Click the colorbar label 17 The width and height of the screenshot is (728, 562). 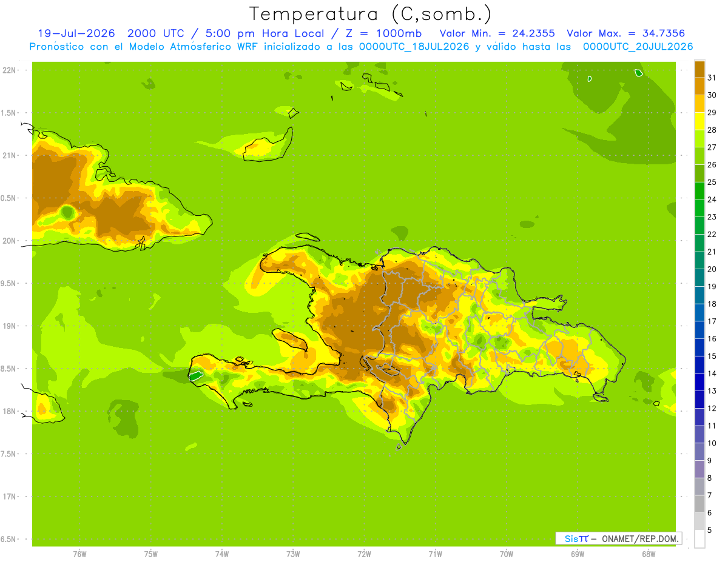point(712,321)
